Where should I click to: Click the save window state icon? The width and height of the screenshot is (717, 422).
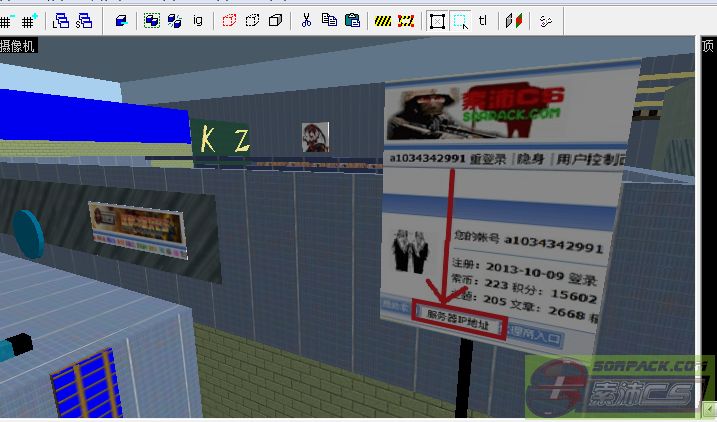point(84,20)
